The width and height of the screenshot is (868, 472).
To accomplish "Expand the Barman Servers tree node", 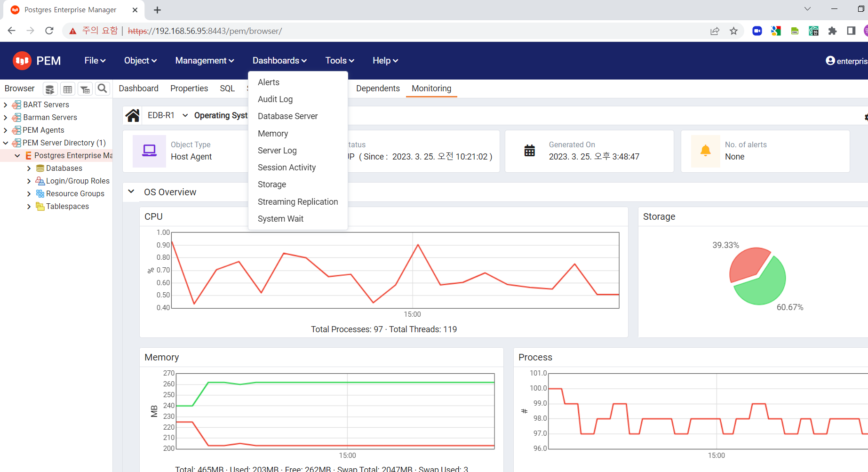I will (6, 117).
